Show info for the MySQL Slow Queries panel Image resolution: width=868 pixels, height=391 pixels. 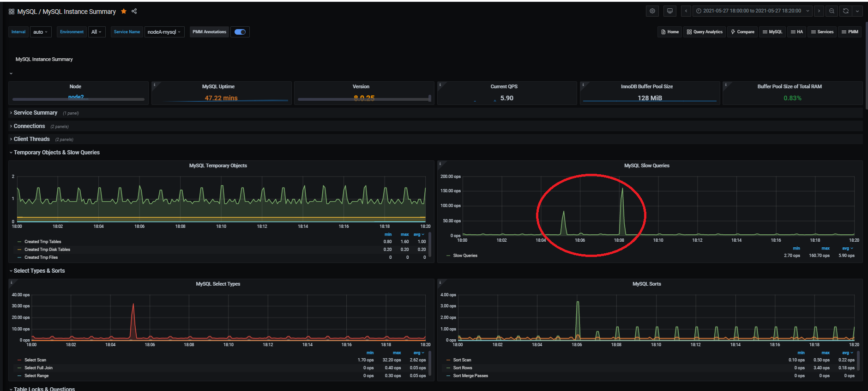(x=440, y=164)
